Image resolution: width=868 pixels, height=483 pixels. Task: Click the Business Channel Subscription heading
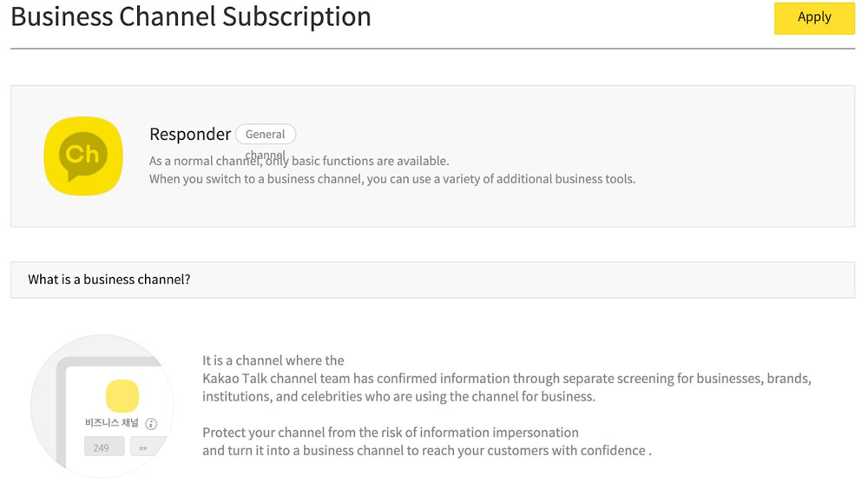pos(191,17)
